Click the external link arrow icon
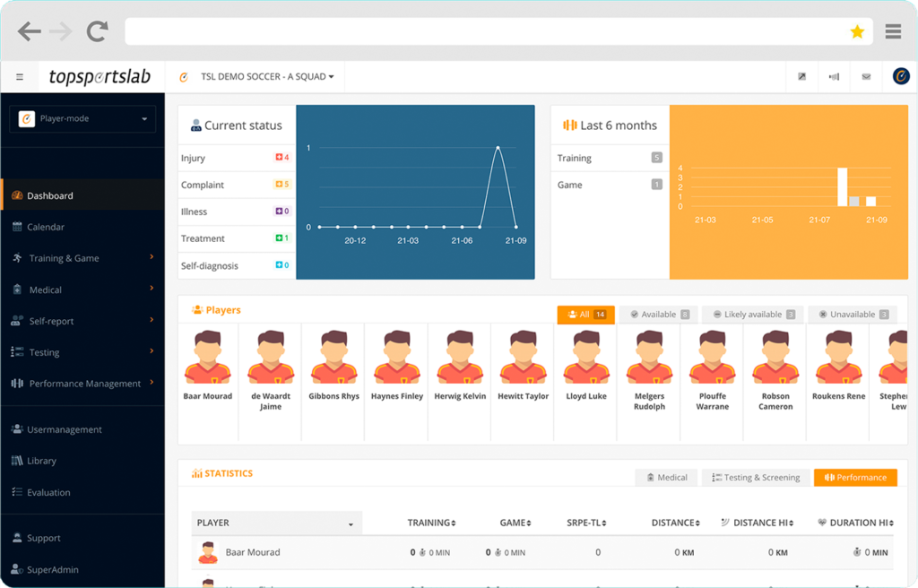 (801, 76)
